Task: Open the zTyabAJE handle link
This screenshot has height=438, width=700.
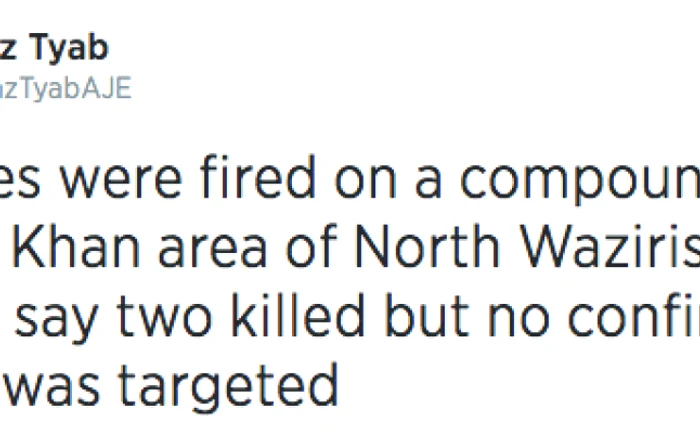Action: coord(65,88)
